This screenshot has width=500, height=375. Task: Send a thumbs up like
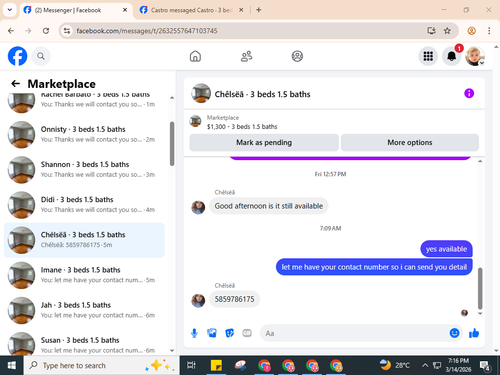(474, 333)
